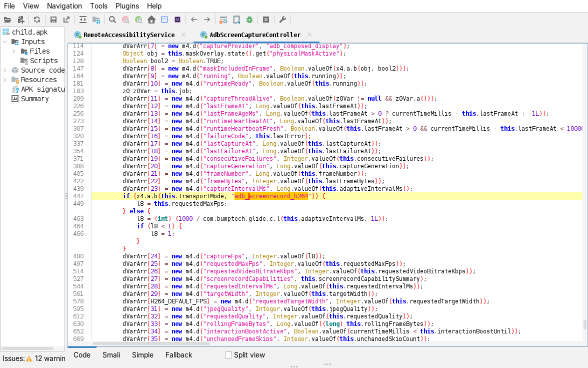Image resolution: width=588 pixels, height=368 pixels.
Task: Click the Open file toolbar icon
Action: 7,20
